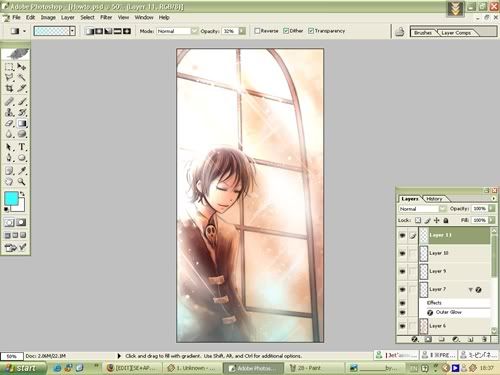
Task: Select the Type tool
Action: pyautogui.click(x=22, y=147)
